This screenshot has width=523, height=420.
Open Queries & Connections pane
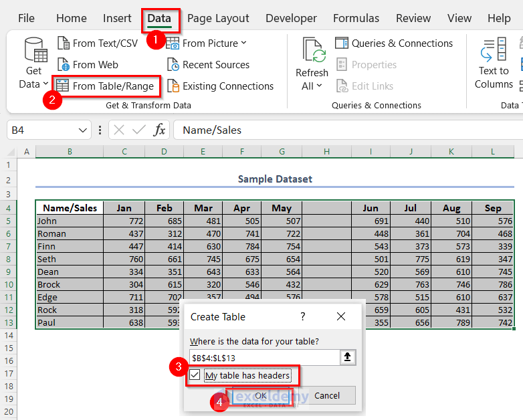point(395,43)
